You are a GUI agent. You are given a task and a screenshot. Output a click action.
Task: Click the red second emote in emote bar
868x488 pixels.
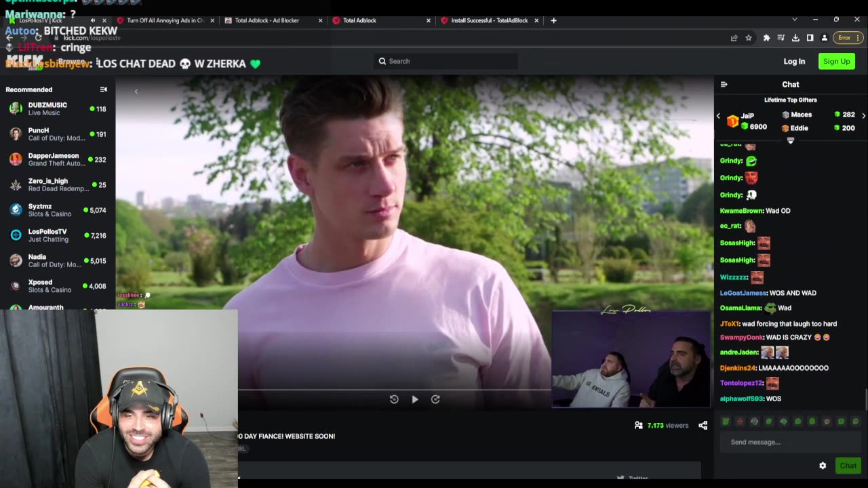pos(740,422)
